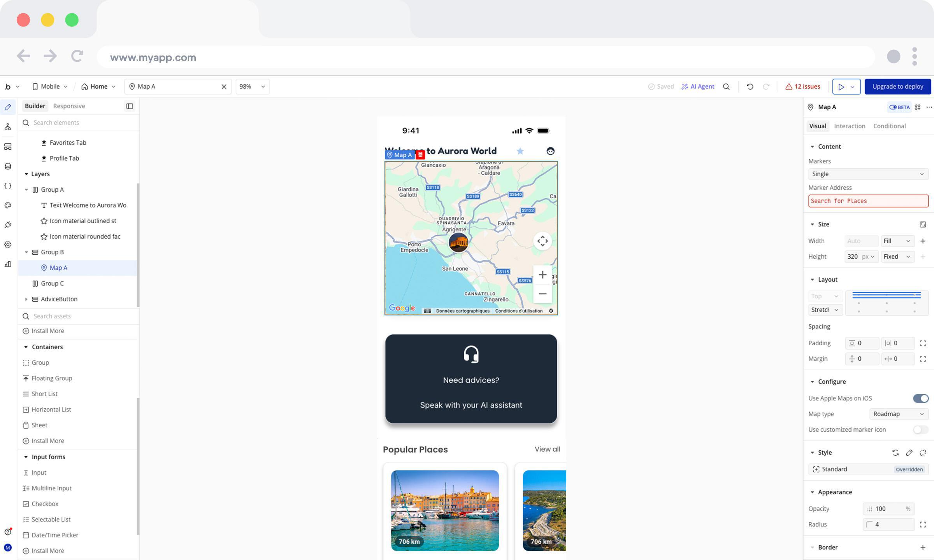Collapse the Group A layer tree arrow

point(26,190)
